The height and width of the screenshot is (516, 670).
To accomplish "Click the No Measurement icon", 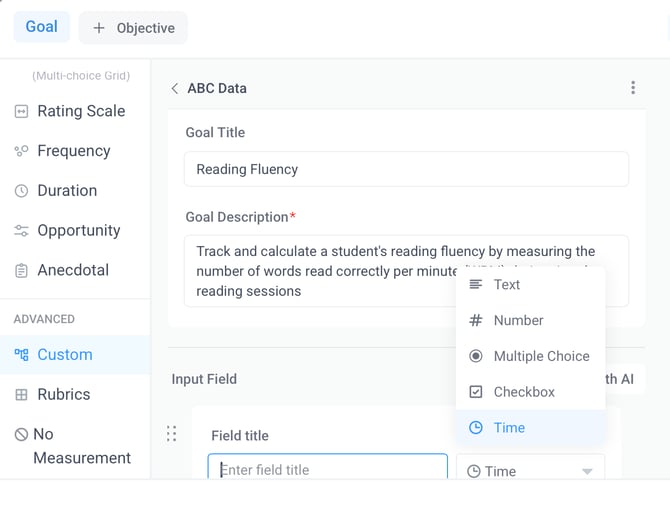I will tap(21, 435).
